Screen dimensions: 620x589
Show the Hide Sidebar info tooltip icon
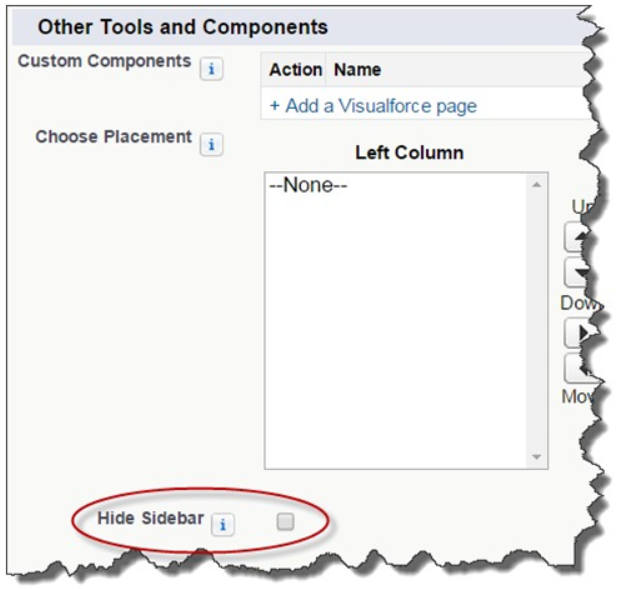pos(223,525)
